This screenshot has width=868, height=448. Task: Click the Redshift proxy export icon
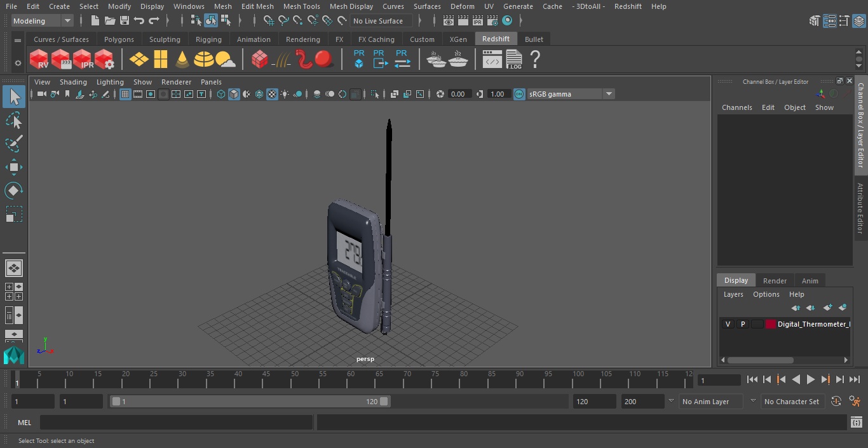(x=380, y=59)
